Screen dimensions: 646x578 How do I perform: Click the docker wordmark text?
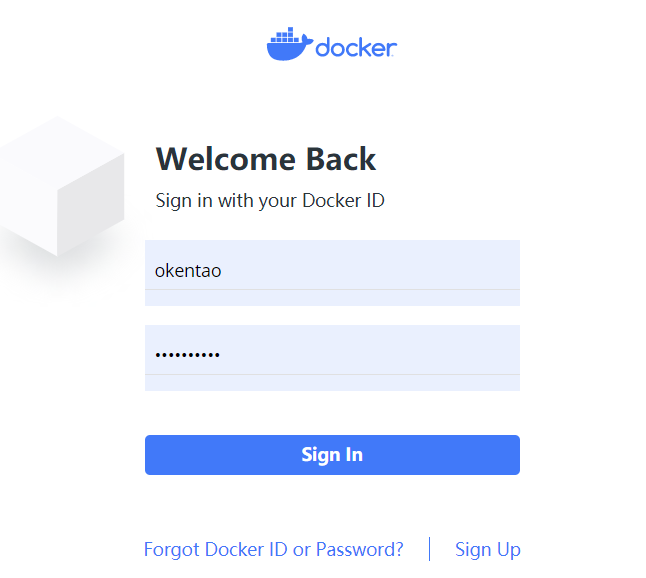click(x=356, y=48)
